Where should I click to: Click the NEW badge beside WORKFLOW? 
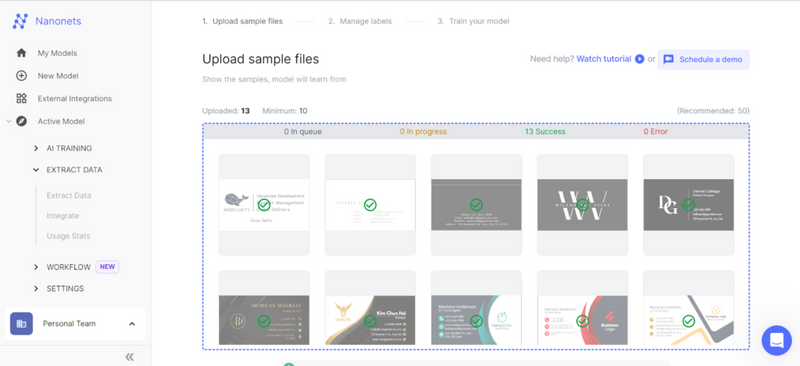(x=107, y=267)
